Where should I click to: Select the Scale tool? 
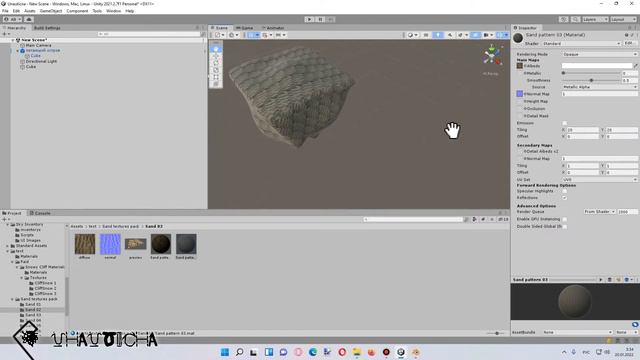point(216,70)
